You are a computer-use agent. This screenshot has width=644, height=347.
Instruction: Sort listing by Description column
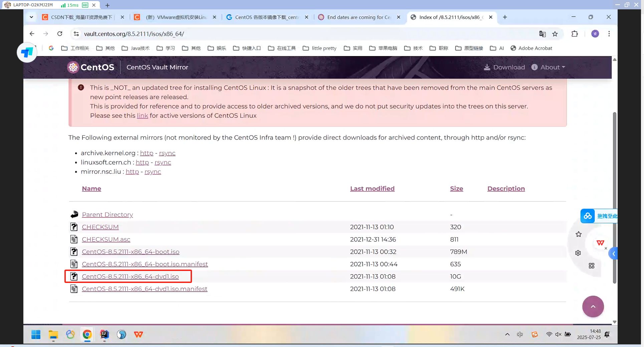506,189
